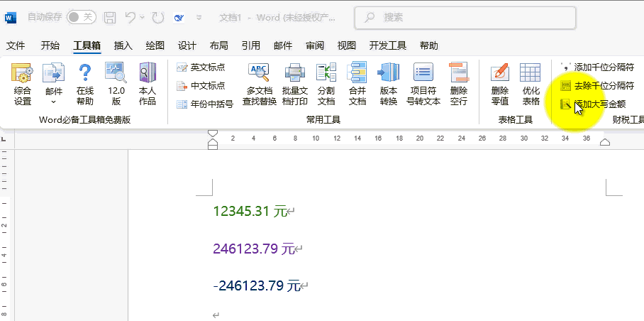Expand the Quick Access Toolbar customize menu
The image size is (644, 321).
pos(199,17)
